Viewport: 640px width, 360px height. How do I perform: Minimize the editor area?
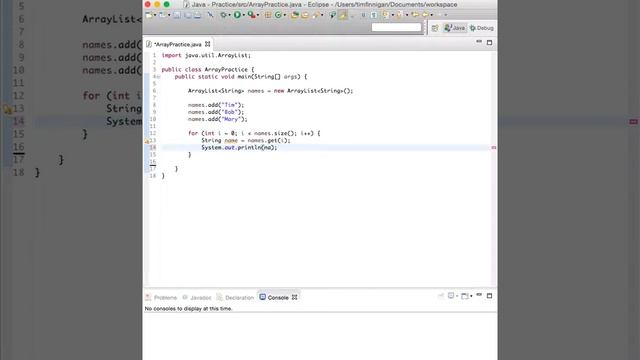[479, 42]
